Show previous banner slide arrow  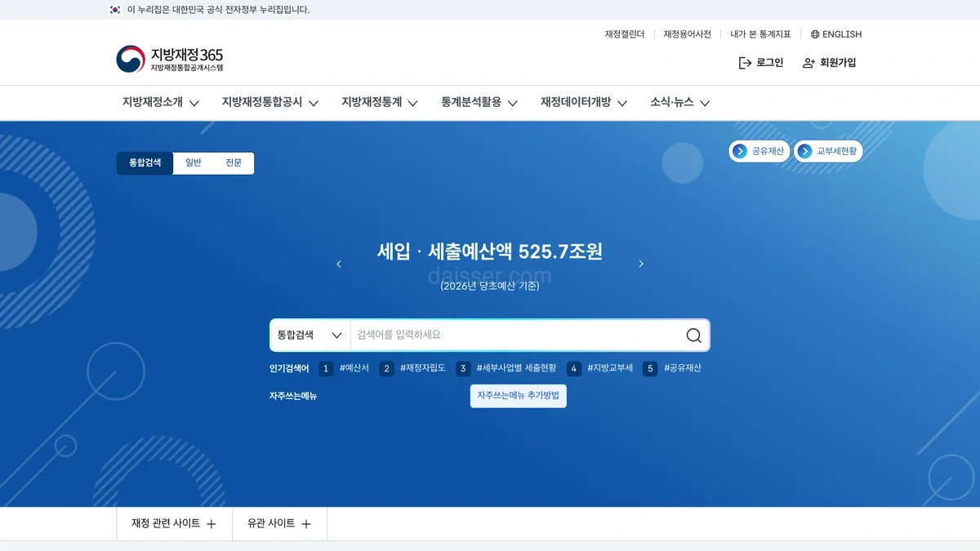(339, 264)
